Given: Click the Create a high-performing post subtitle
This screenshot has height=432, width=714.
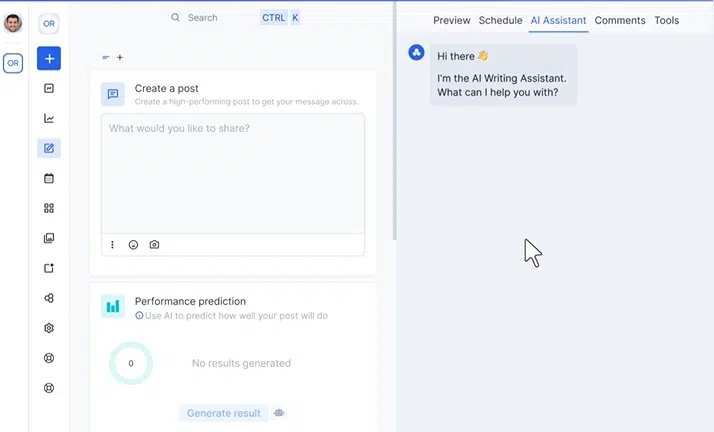Looking at the screenshot, I should (x=246, y=102).
